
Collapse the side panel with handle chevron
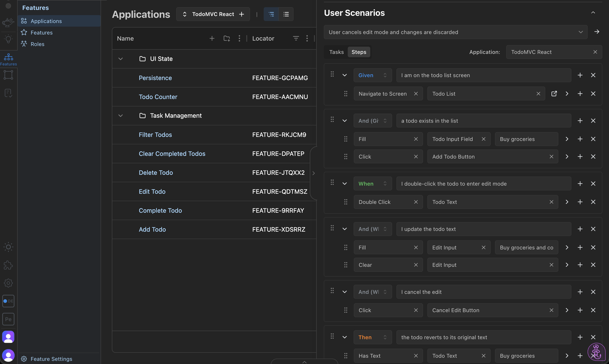[x=314, y=173]
